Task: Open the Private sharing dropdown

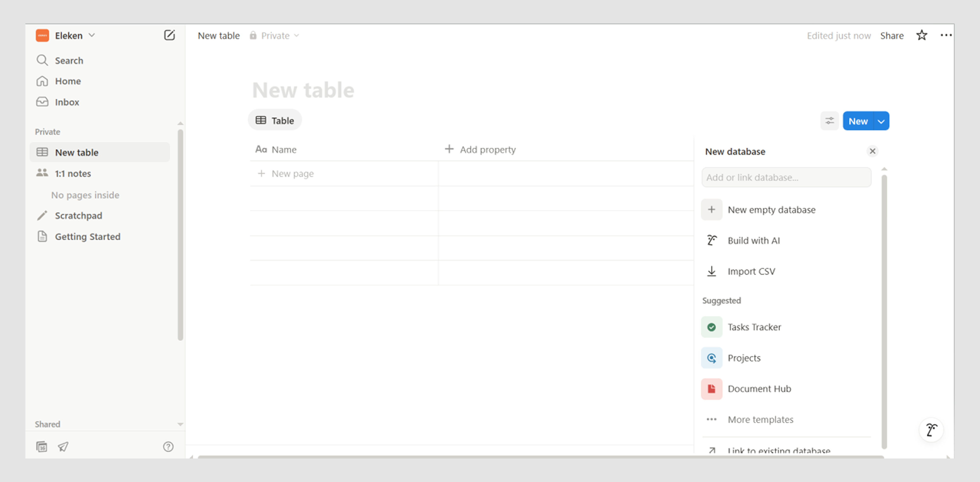Action: (x=274, y=35)
